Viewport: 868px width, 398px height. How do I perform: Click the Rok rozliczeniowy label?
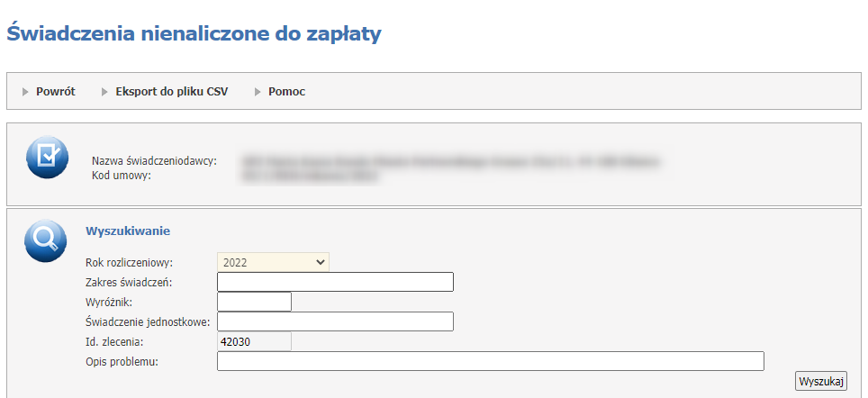128,263
